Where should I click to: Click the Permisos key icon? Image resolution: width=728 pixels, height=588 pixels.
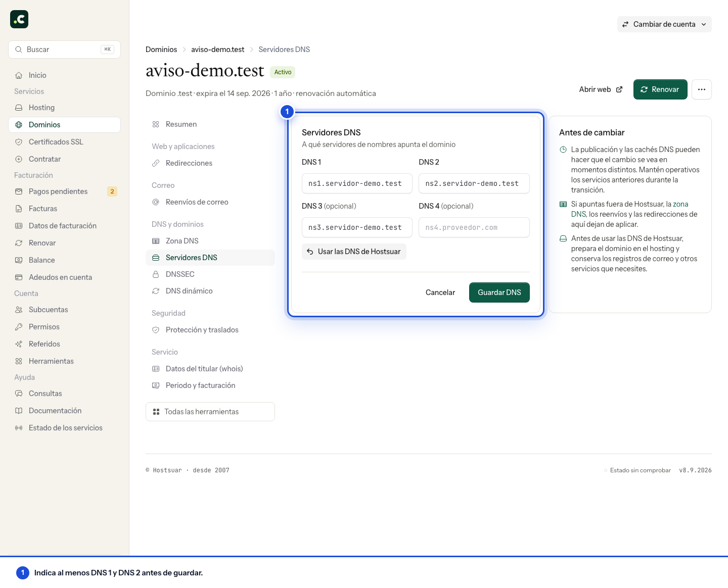(19, 327)
